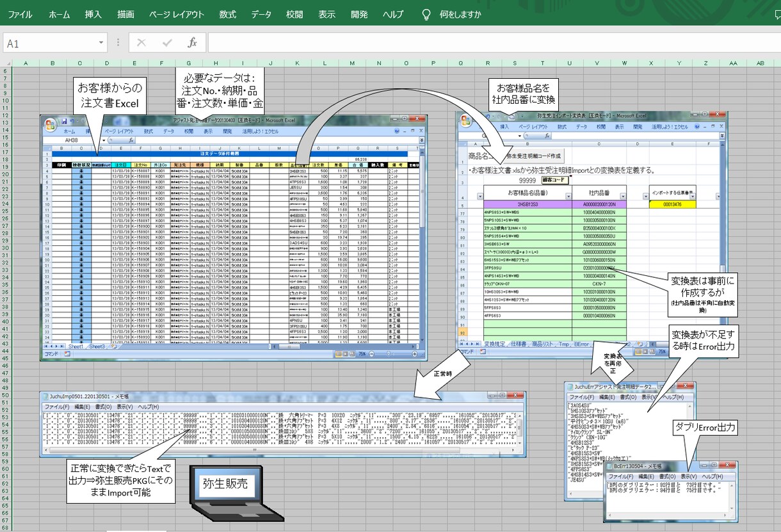The image size is (781, 532).
Task: Select the 商品リスト sheet tab
Action: coord(541,344)
